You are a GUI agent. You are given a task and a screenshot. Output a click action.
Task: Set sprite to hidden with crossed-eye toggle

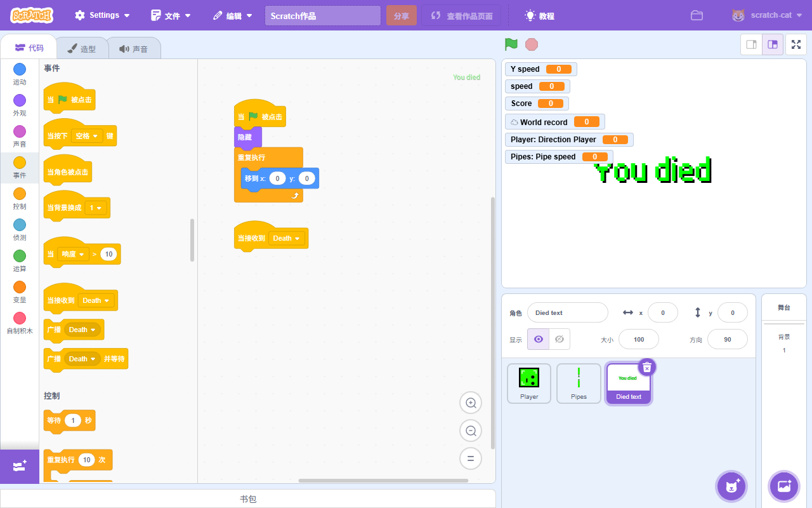pyautogui.click(x=559, y=339)
